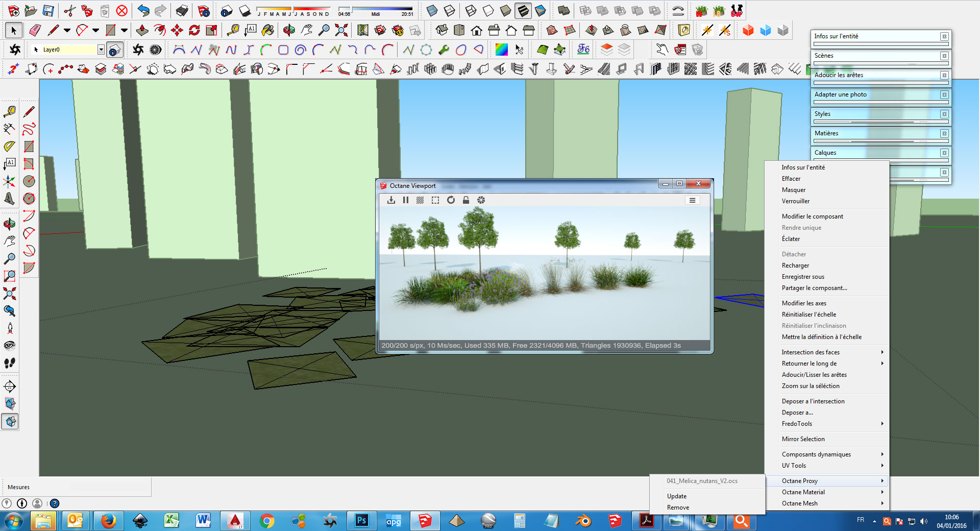Select the Eraser tool in the toolbar
Image resolution: width=980 pixels, height=531 pixels.
coord(35,31)
